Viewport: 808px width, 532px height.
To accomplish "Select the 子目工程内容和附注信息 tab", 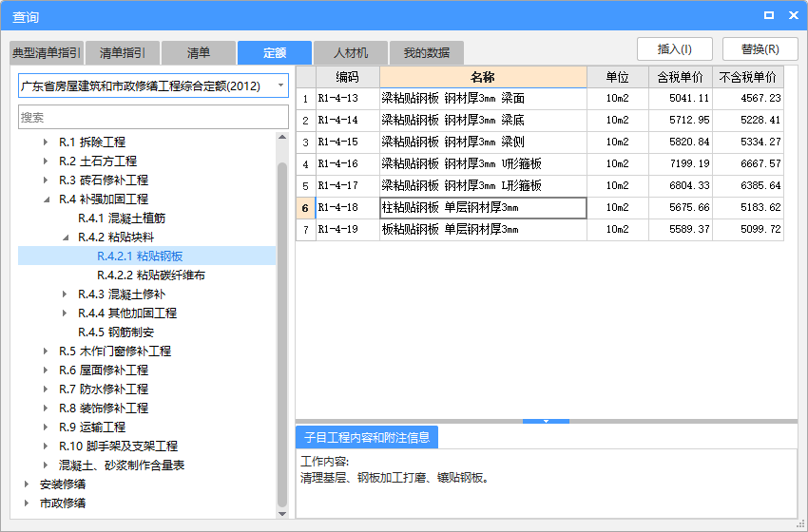I will (x=366, y=438).
